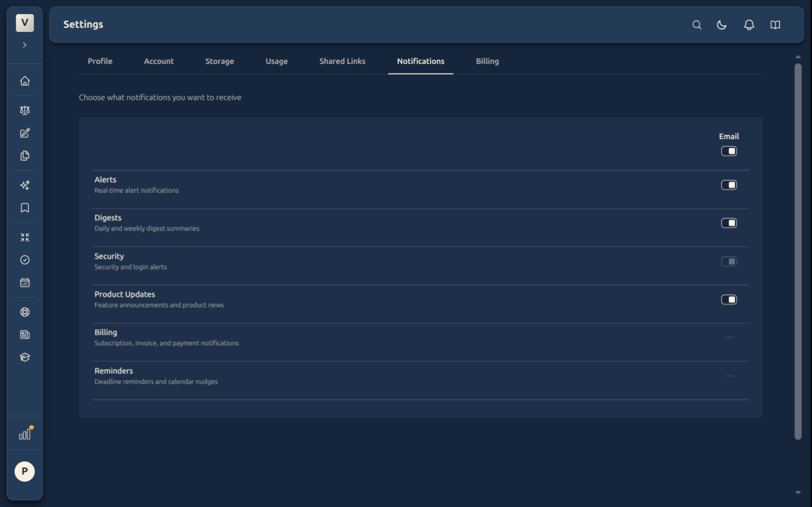Toggle Security email notifications switch
The image size is (812, 507).
point(729,261)
